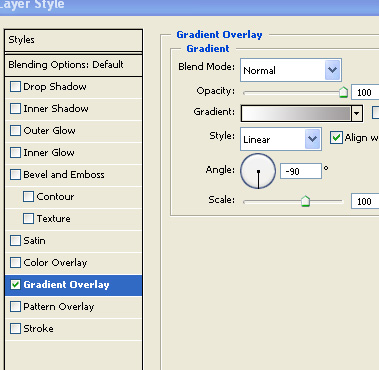The height and width of the screenshot is (370, 379).
Task: Toggle the checkbox right of the gradient picker
Action: click(376, 113)
